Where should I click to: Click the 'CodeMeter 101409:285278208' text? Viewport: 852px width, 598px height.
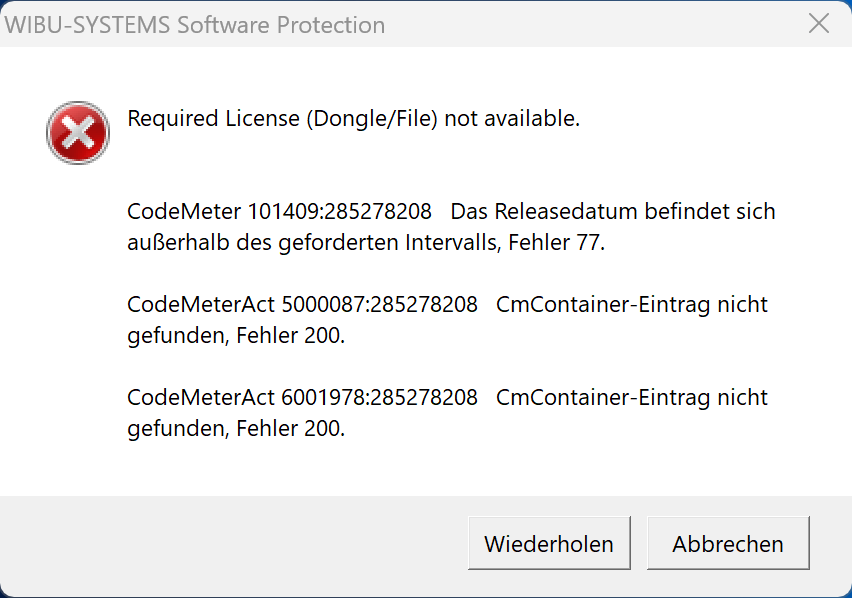(x=279, y=212)
